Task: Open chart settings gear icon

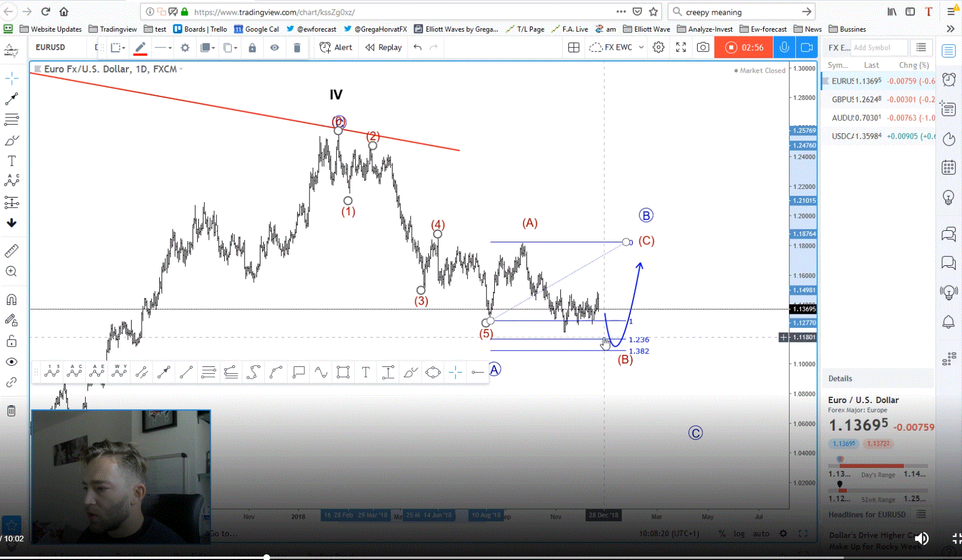Action: point(659,47)
